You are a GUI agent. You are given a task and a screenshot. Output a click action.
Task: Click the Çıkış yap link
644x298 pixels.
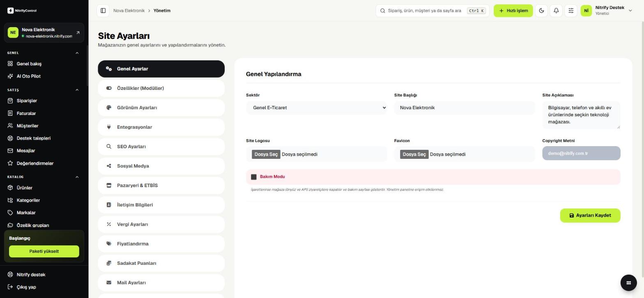point(26,287)
